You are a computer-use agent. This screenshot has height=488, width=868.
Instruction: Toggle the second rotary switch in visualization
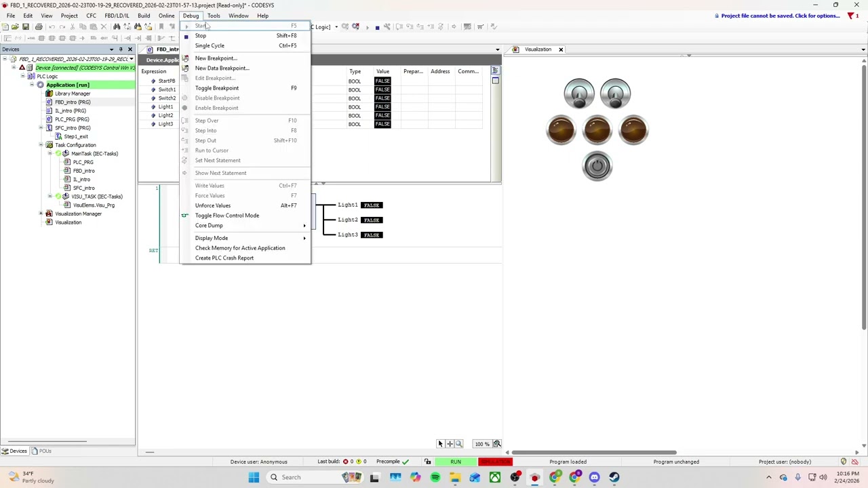click(x=615, y=94)
